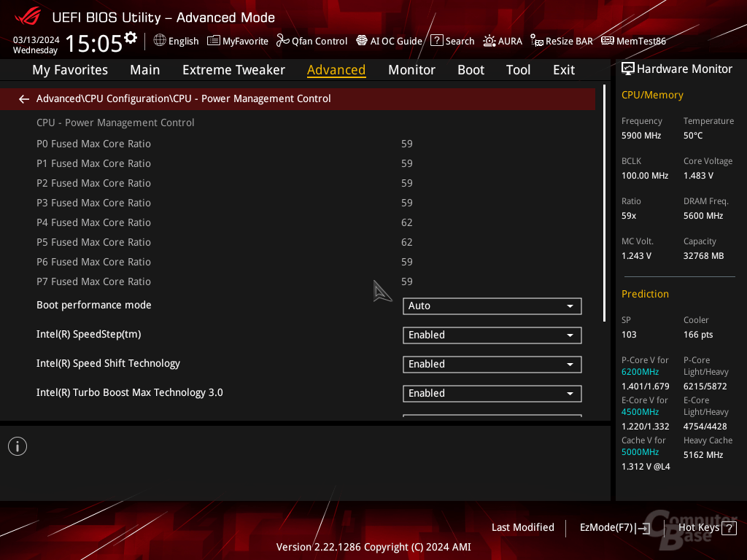This screenshot has width=747, height=560.
Task: Open Intel Speed Shift Technology dropdown
Action: click(x=492, y=365)
